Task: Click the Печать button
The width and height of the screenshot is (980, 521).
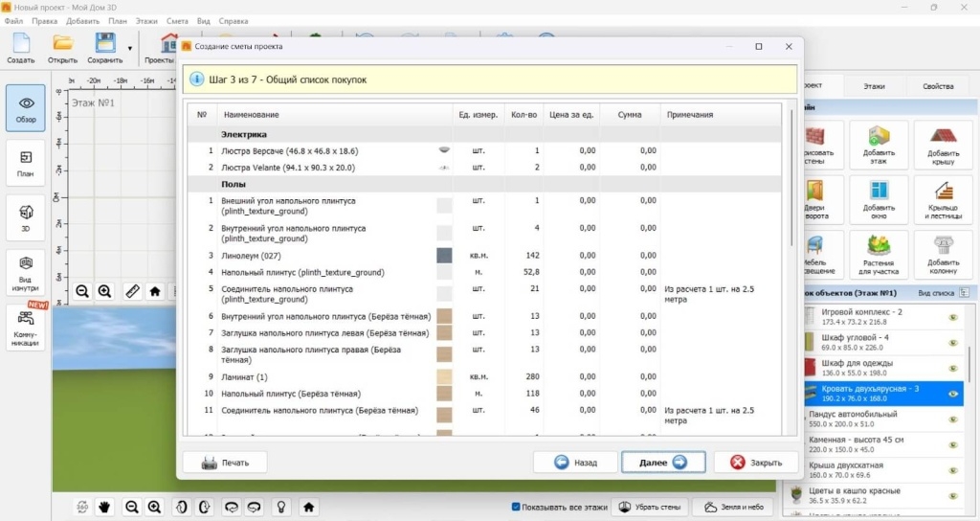Action: 226,463
